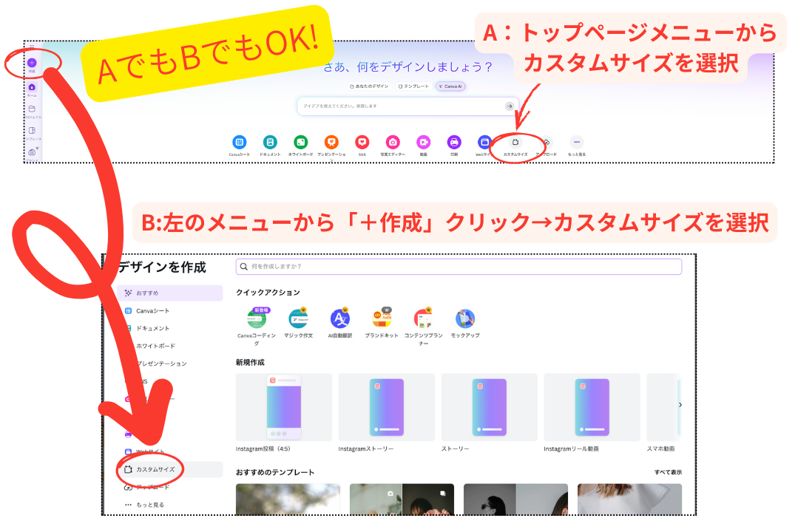Open the Canva AI tab
798x532 pixels.
coord(452,86)
